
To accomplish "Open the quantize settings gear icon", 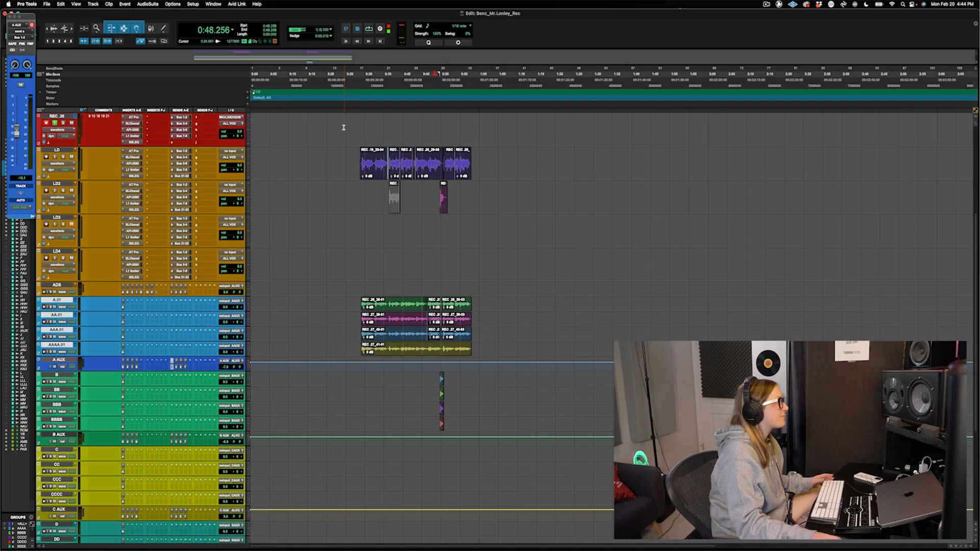I will tap(458, 43).
